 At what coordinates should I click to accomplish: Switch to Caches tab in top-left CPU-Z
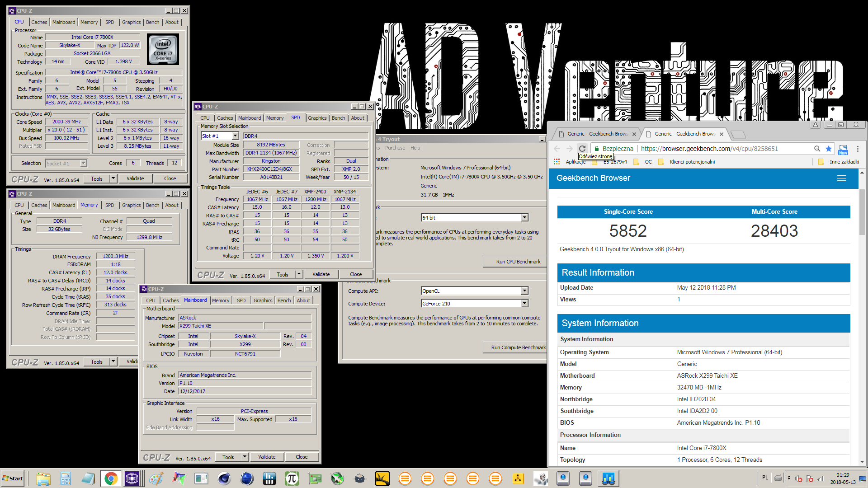coord(39,22)
